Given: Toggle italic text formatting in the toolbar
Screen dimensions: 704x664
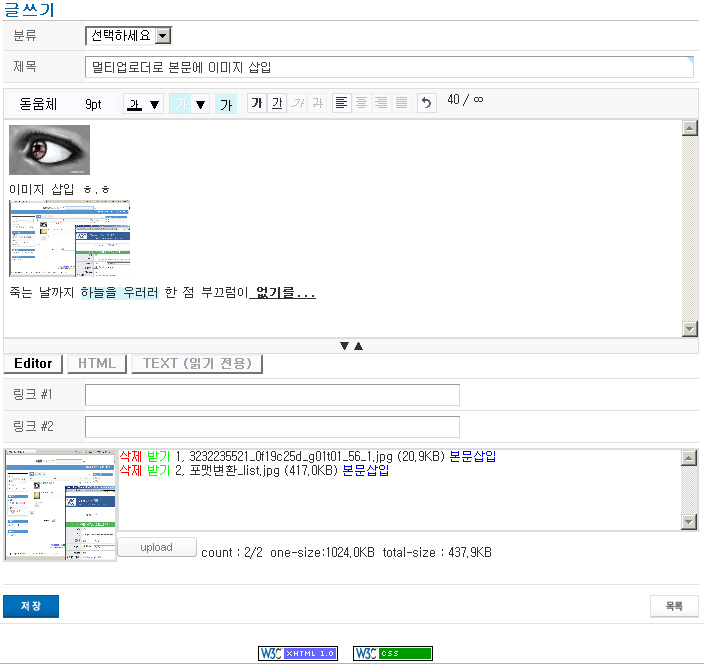Looking at the screenshot, I should pos(297,104).
